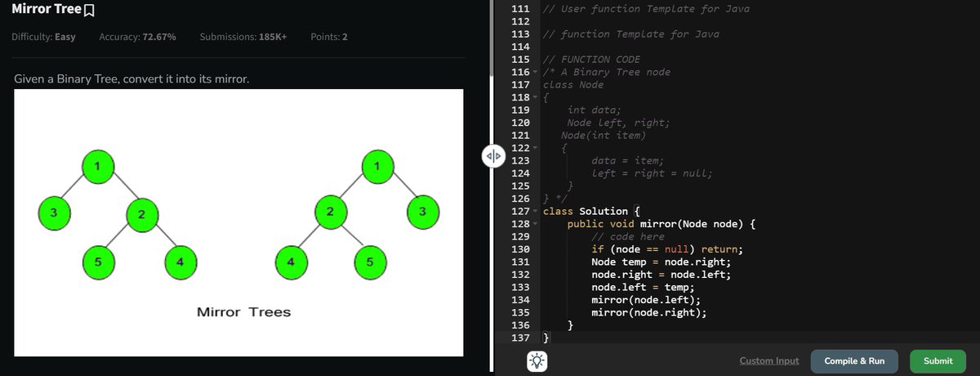
Task: Click the panel splitter handle
Action: 492,155
